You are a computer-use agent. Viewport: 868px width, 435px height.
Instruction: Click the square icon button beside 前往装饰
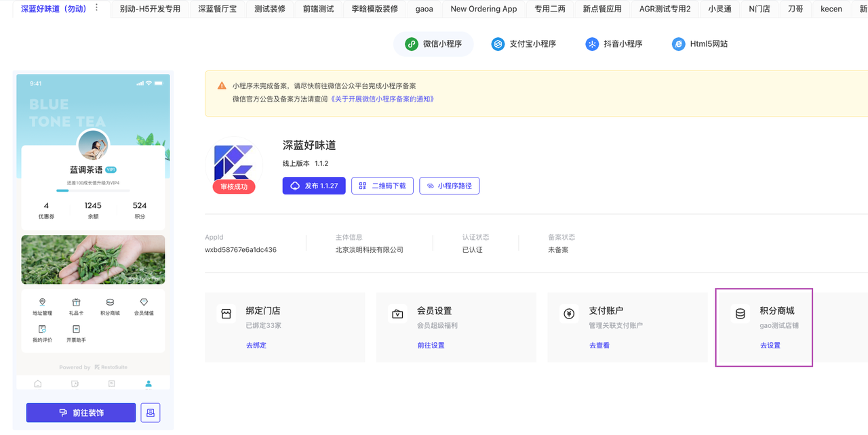(151, 413)
